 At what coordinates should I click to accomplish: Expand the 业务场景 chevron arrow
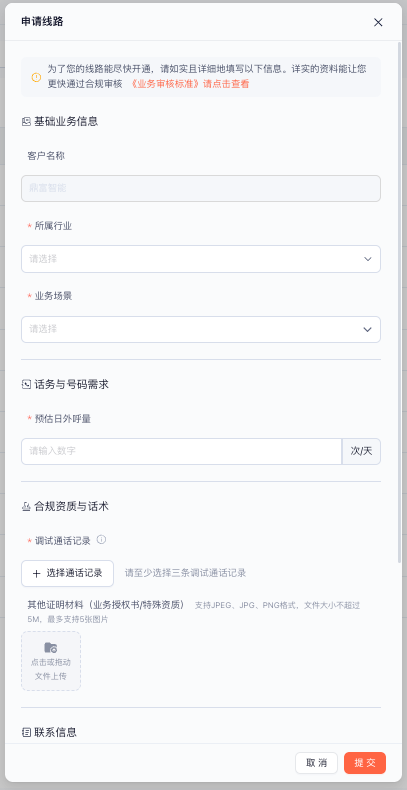click(x=368, y=330)
